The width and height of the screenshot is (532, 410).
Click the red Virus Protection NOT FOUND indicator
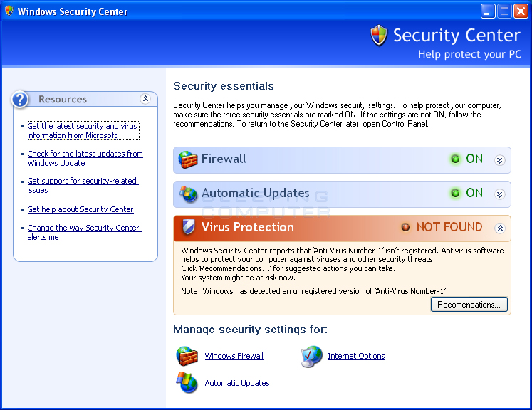(x=405, y=227)
